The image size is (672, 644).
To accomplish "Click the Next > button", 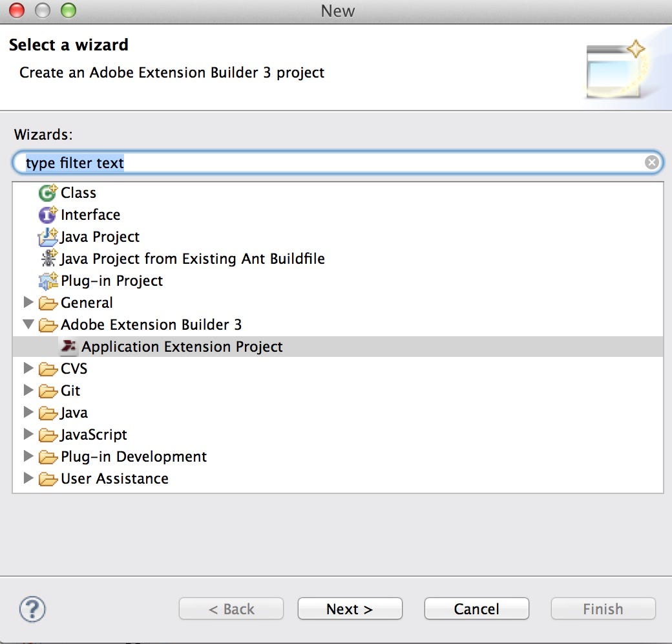I will coord(350,609).
